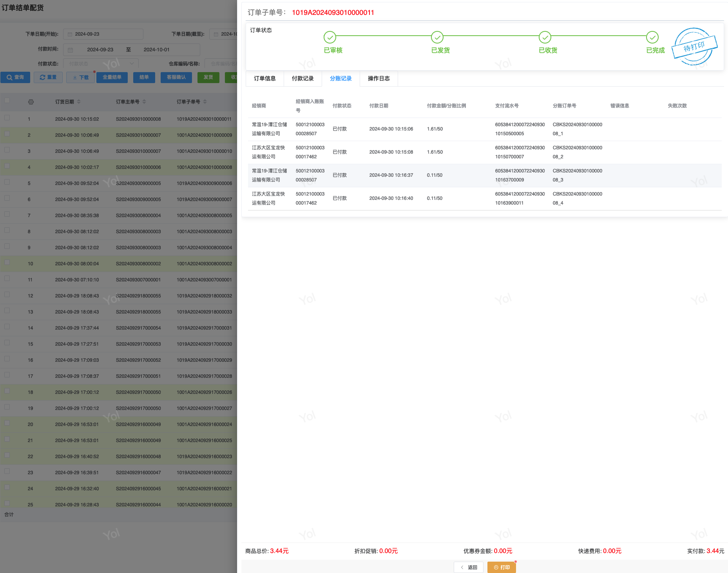Click the 已收货 step check icon

coord(545,38)
